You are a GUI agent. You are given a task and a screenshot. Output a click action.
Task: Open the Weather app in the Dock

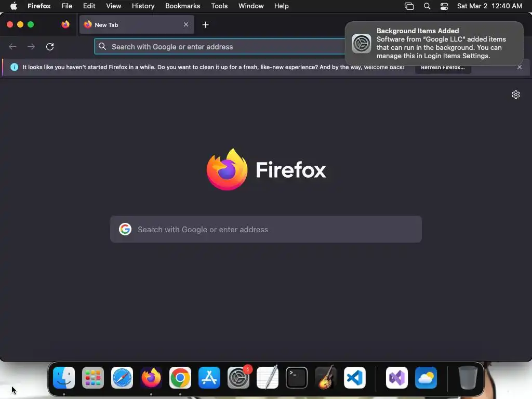click(x=426, y=378)
